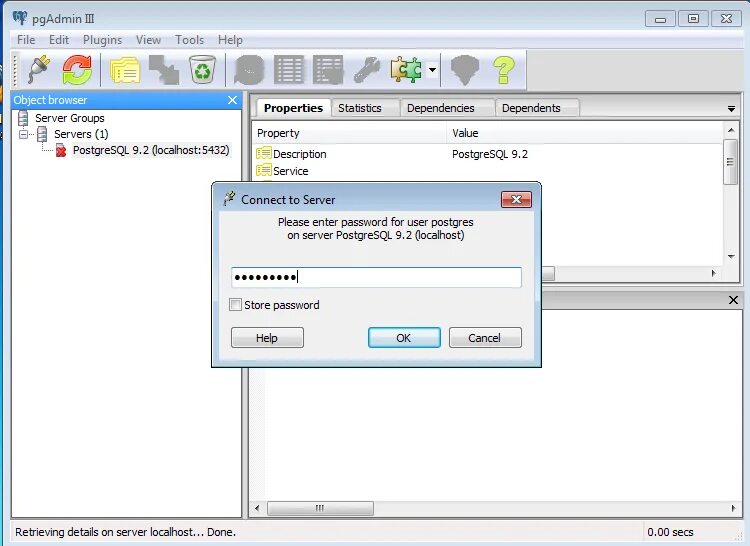Click the properties vertical scrollbar thumb
The image size is (750, 546).
[730, 162]
